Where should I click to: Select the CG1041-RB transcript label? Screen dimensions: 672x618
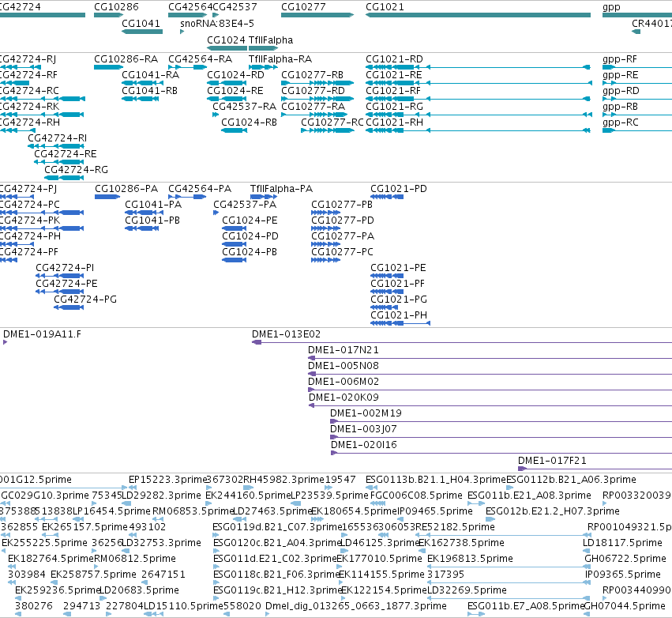(149, 91)
